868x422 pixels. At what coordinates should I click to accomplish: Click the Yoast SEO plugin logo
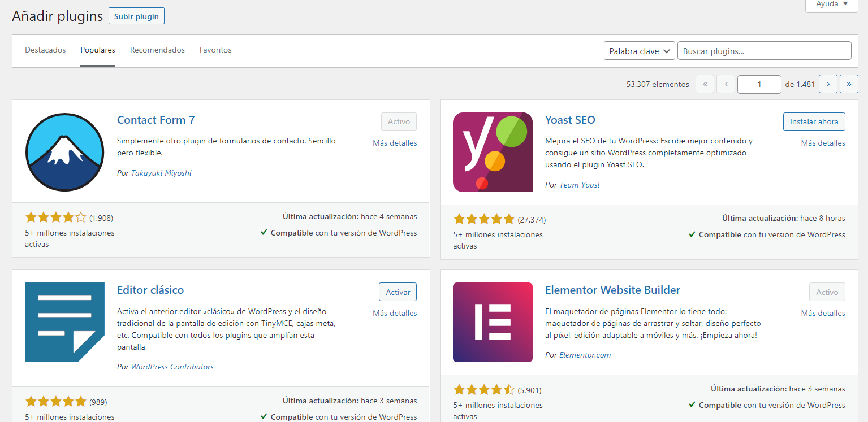(x=492, y=152)
